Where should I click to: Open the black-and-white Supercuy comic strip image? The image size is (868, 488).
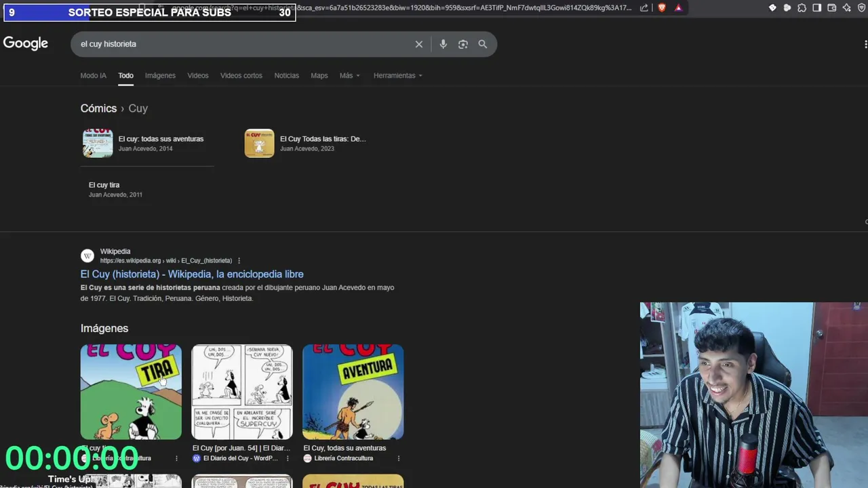[x=242, y=392]
